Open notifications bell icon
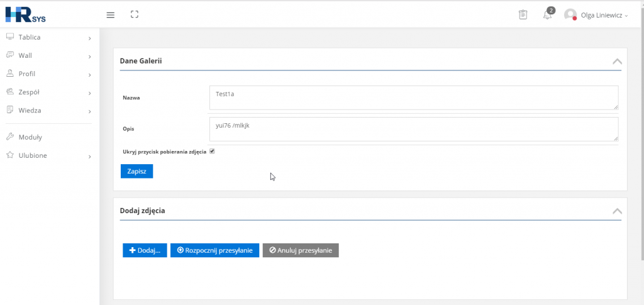This screenshot has width=644, height=305. click(x=547, y=14)
